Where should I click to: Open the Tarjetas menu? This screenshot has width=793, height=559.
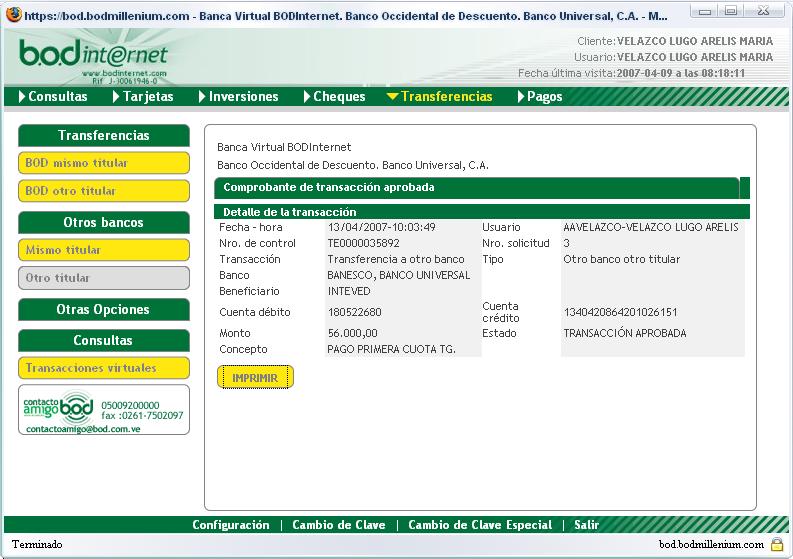[148, 96]
